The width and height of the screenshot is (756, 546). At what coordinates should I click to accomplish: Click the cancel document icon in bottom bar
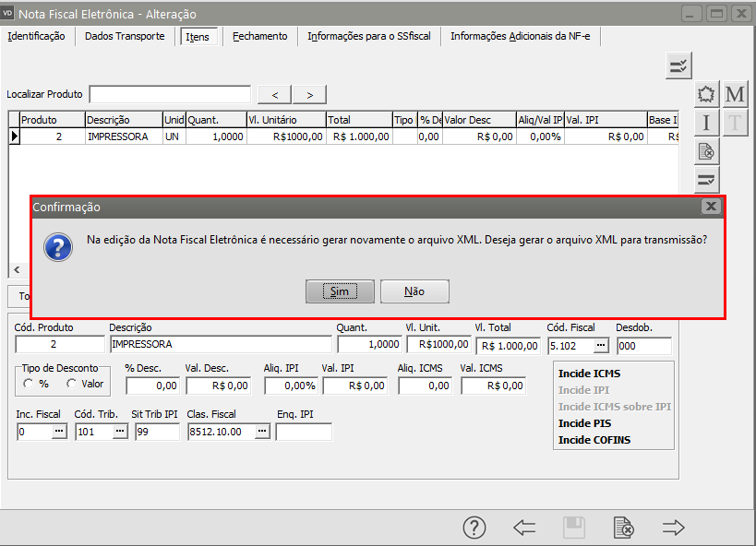[x=624, y=528]
